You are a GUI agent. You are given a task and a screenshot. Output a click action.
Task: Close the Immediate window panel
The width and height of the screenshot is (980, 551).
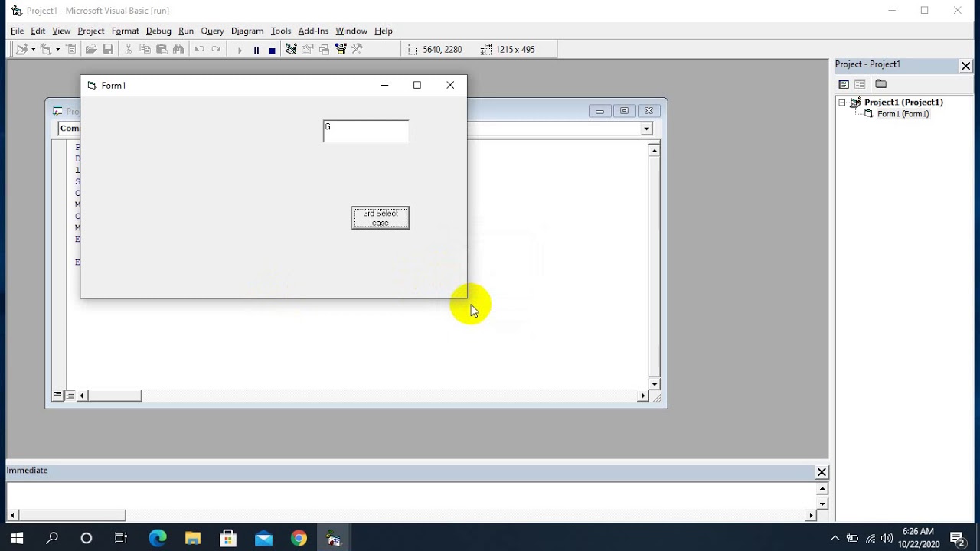click(x=822, y=472)
